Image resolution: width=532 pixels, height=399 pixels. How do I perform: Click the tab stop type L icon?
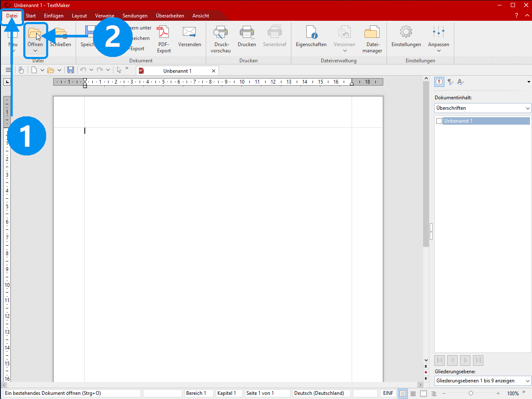7,82
